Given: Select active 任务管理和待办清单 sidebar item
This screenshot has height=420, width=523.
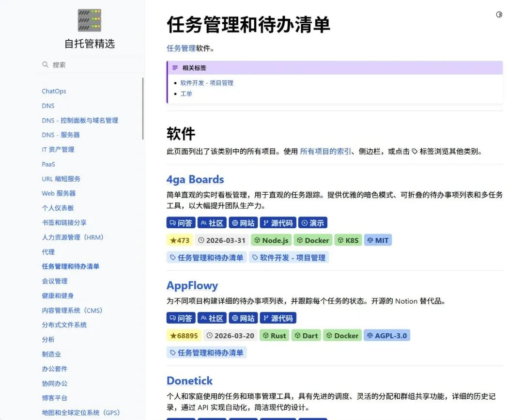Looking at the screenshot, I should [x=70, y=266].
